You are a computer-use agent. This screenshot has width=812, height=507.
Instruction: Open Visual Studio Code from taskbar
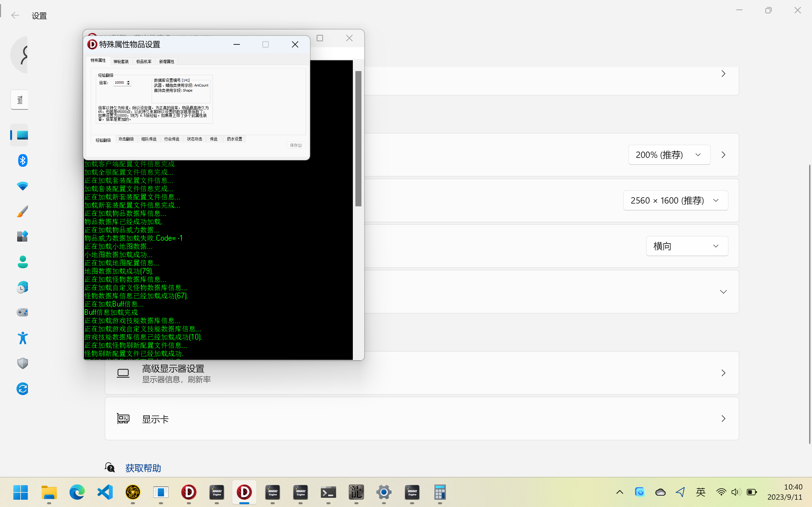(x=105, y=492)
